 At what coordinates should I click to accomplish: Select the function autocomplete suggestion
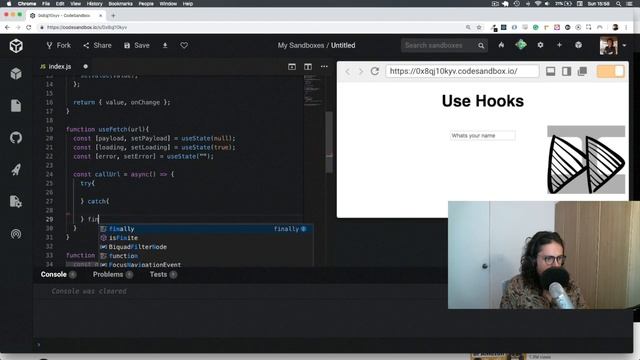206,256
